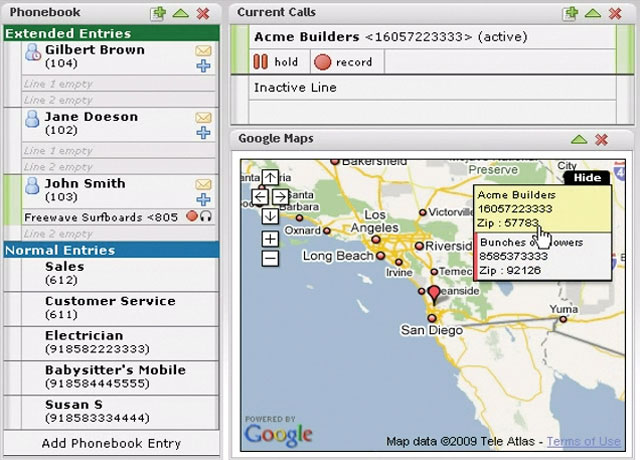Click Normal Entries section header
This screenshot has width=640, height=460.
111,250
